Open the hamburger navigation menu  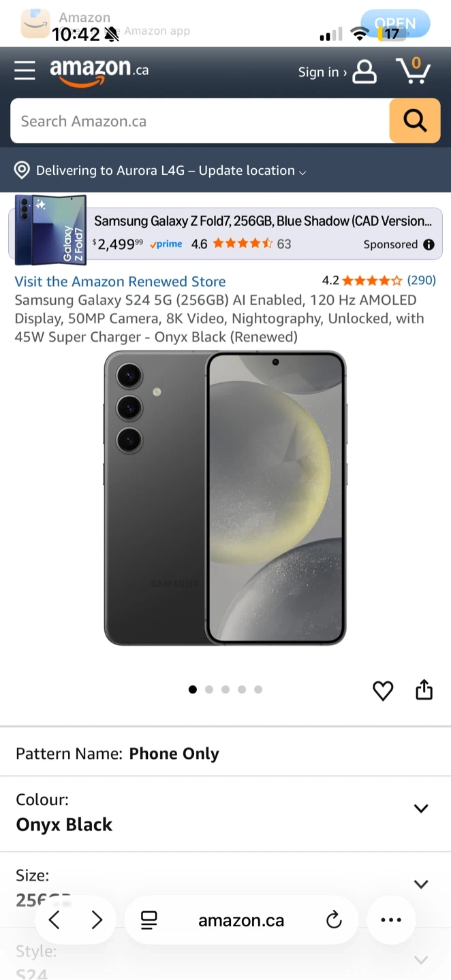coord(25,71)
